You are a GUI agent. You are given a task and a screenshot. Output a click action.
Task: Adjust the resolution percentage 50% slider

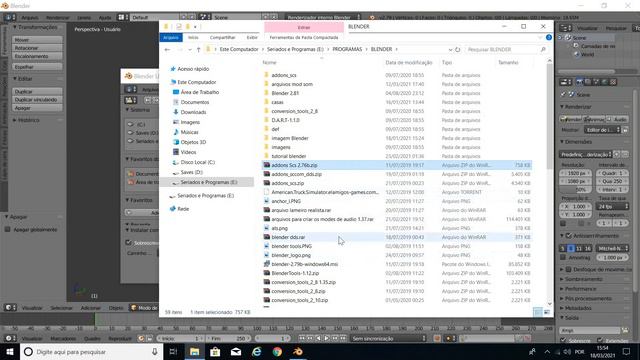pos(576,190)
